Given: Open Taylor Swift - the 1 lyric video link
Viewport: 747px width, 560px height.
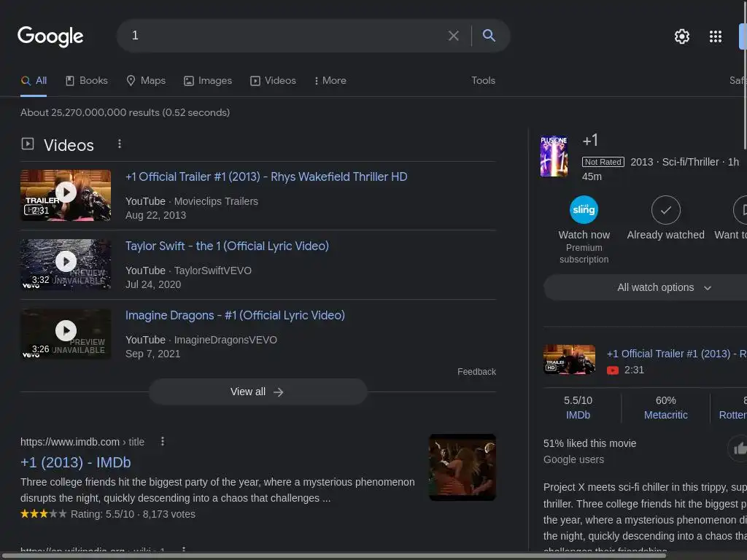Looking at the screenshot, I should pos(228,246).
